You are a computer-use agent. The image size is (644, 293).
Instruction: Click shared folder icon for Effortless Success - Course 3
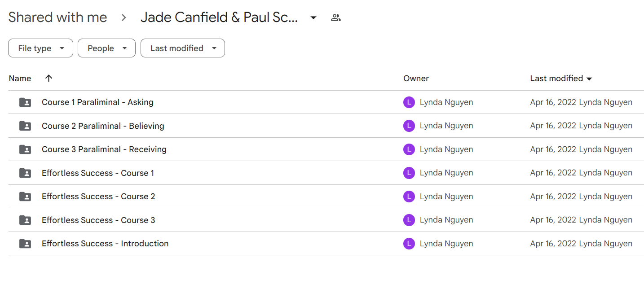click(x=25, y=220)
